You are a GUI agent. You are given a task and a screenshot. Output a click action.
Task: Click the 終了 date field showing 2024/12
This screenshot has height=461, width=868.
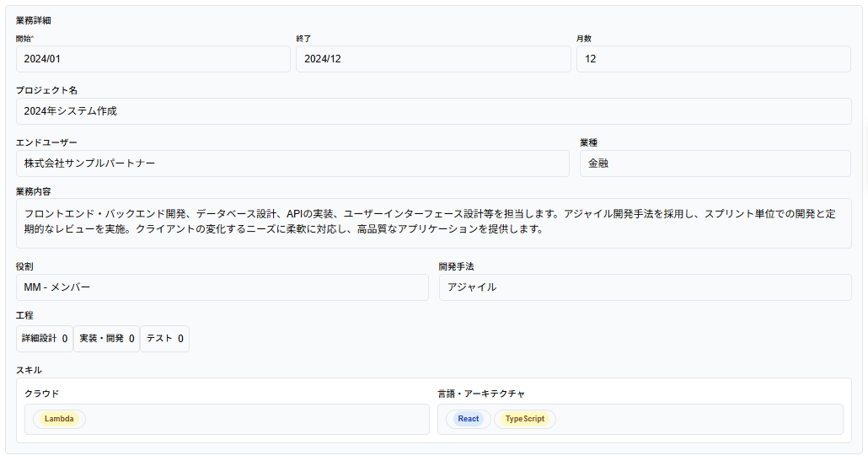coord(433,59)
